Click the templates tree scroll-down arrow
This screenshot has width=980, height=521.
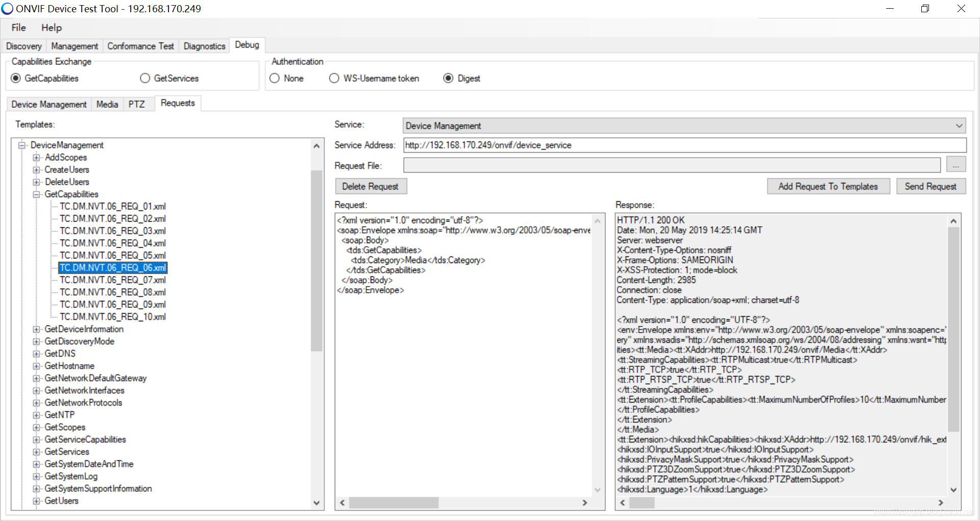coord(316,503)
